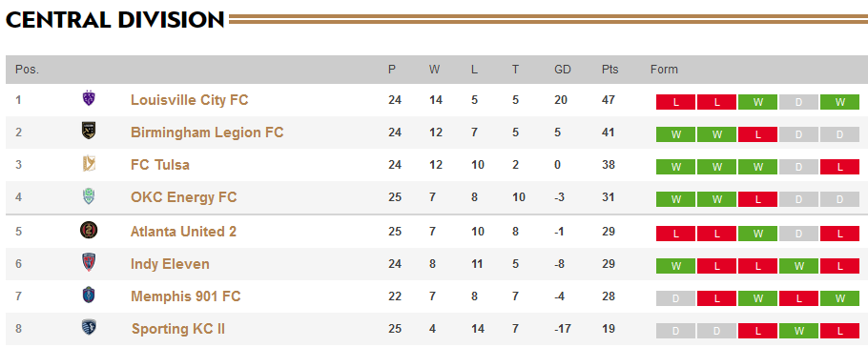The height and width of the screenshot is (347, 868).
Task: Click the Form column header
Action: click(x=664, y=70)
